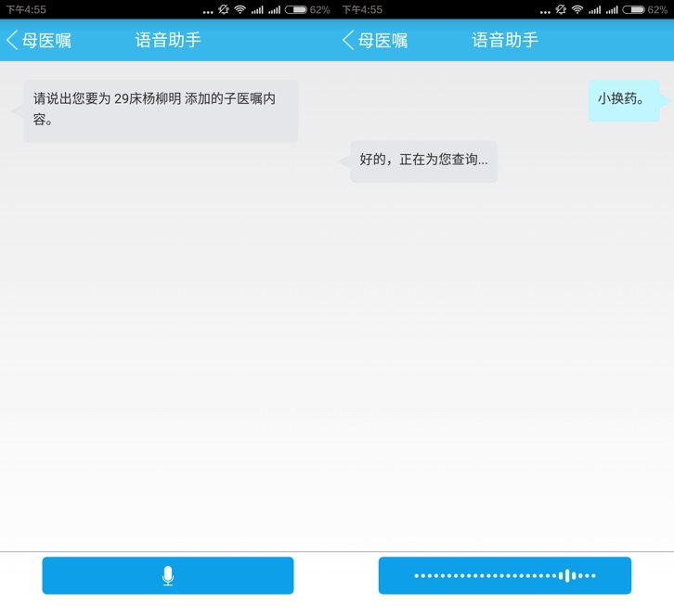Click the 下午4:55 clock in left status bar
The image size is (674, 616).
pyautogui.click(x=26, y=9)
